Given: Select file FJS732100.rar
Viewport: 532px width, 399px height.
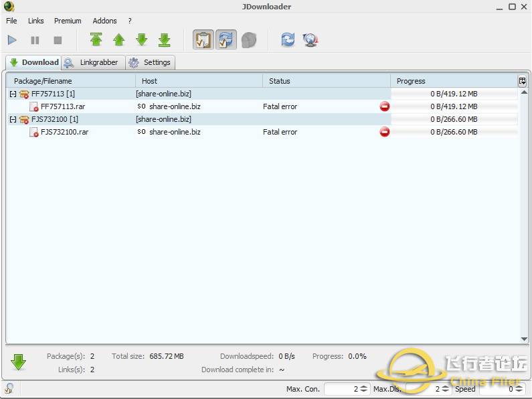Looking at the screenshot, I should tap(64, 132).
